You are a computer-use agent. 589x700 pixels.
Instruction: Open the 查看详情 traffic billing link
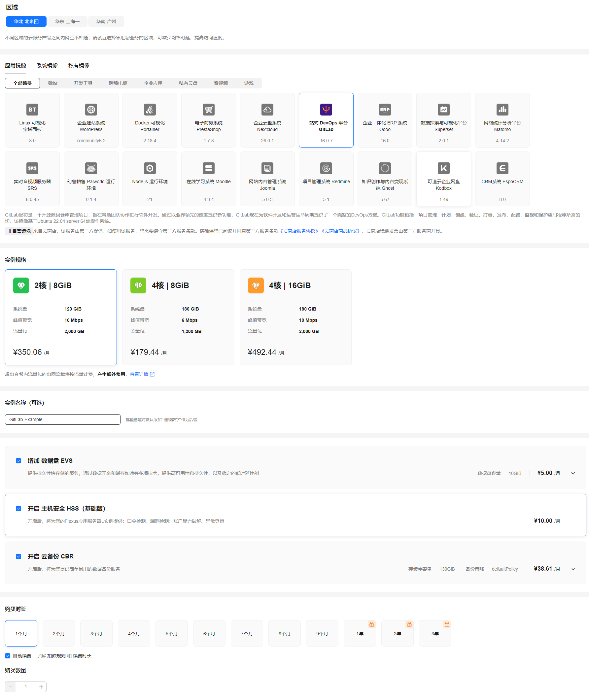(139, 374)
